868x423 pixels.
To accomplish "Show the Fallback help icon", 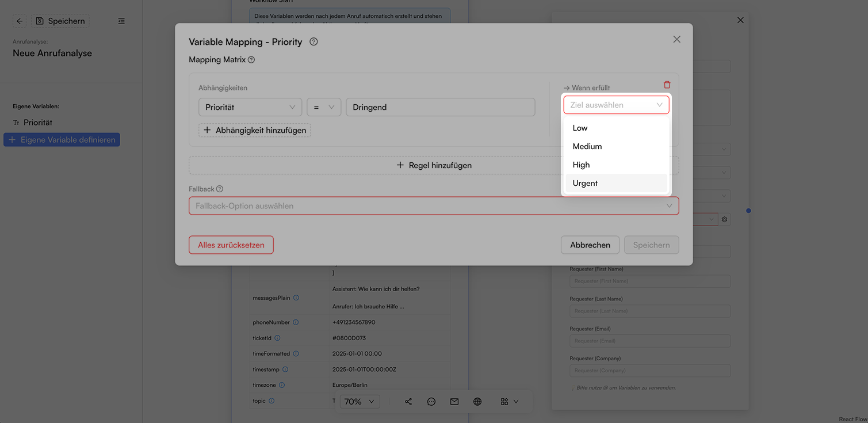I will (x=220, y=189).
